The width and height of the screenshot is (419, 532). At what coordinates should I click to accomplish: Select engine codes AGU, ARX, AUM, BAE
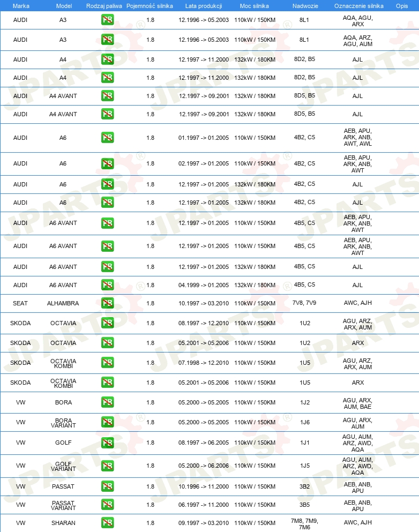tap(357, 403)
